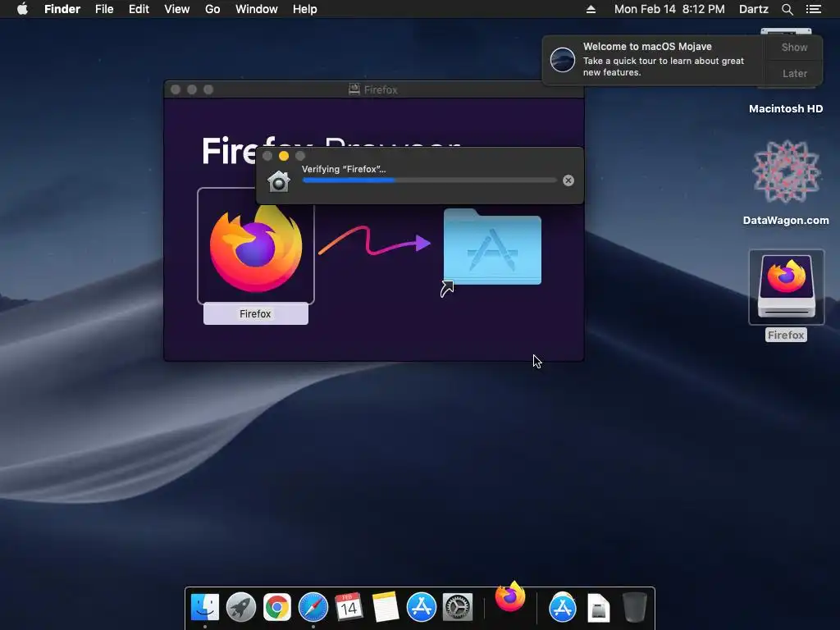Click Show on the Mojave welcome notification

coord(794,48)
